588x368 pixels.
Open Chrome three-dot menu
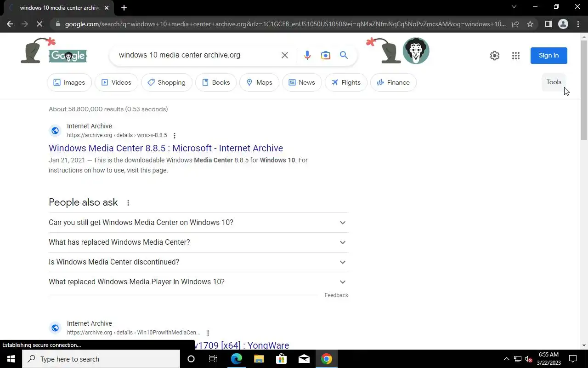pos(578,24)
